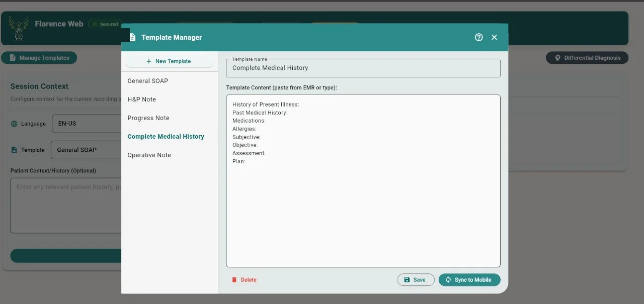Viewport: 644px width, 304px height.
Task: Click the Template Manager document icon
Action: [132, 37]
